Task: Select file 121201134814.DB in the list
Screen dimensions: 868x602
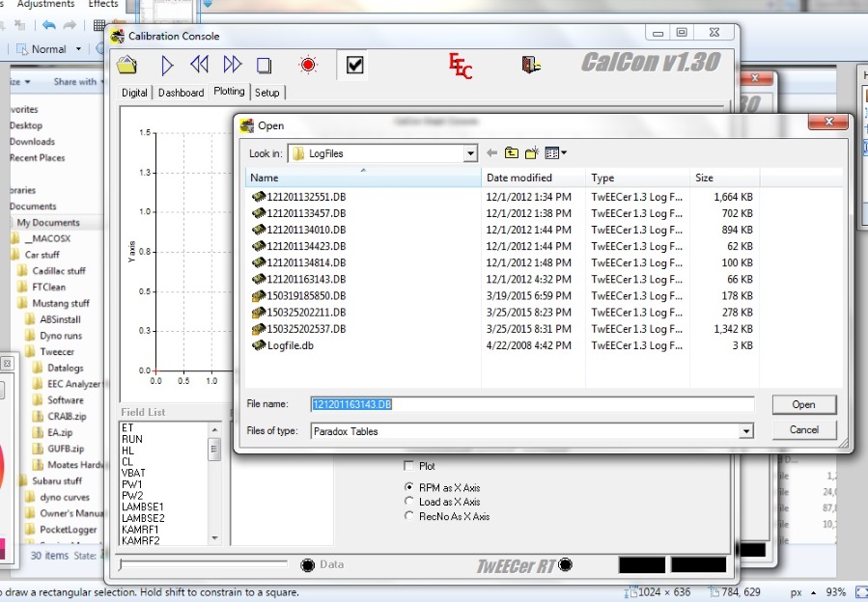Action: click(x=306, y=262)
